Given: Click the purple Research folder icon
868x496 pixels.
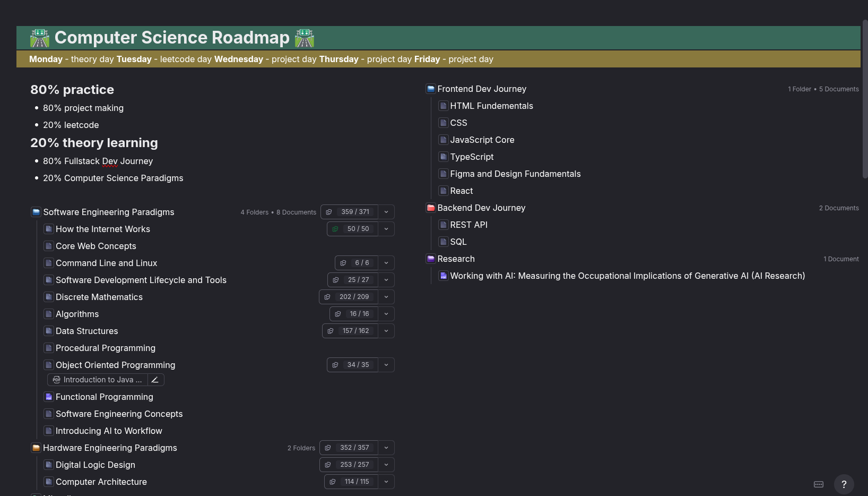Looking at the screenshot, I should click(x=431, y=259).
